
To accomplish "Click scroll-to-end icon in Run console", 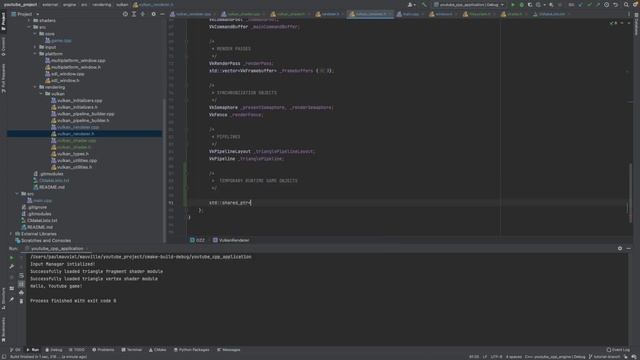I will click(x=22, y=284).
